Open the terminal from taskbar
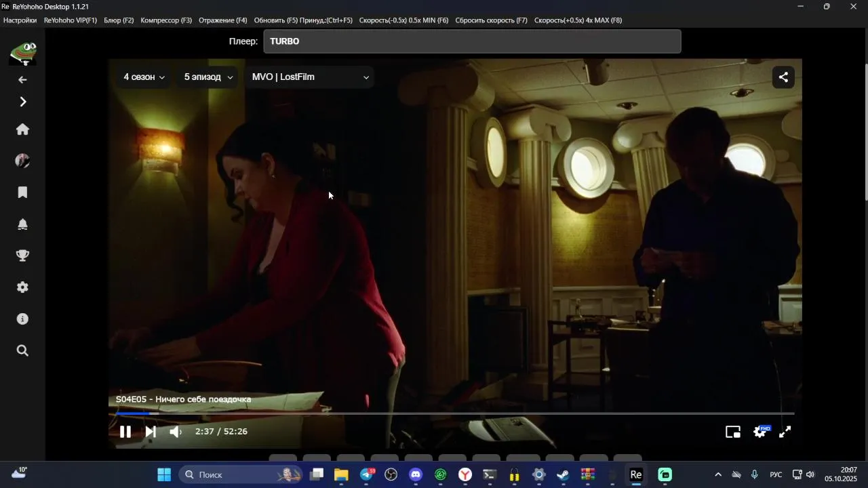Screen dimensions: 868x488 pos(490,474)
